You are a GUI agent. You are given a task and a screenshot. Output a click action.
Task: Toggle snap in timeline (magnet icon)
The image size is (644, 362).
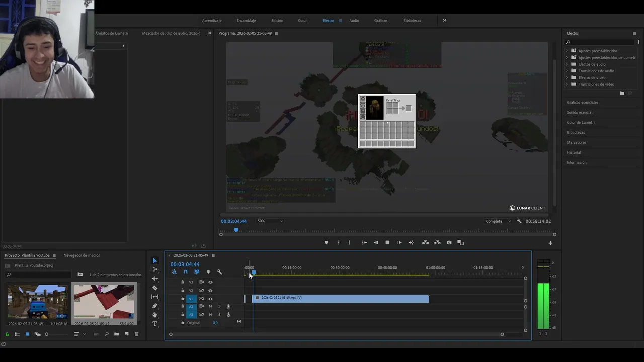point(185,272)
